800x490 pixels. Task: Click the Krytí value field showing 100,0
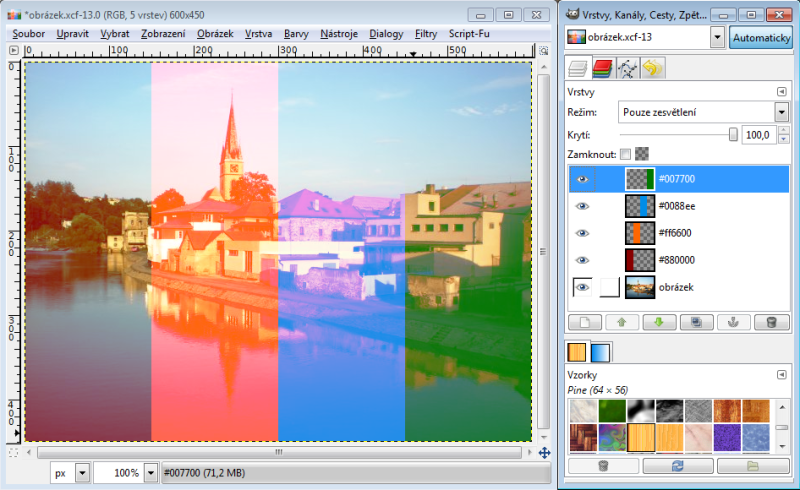click(x=759, y=135)
